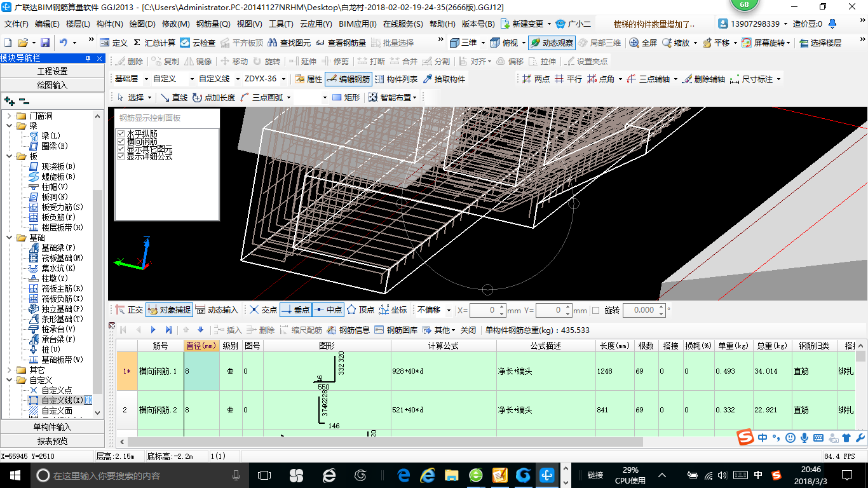Open 构件列表 component list

pyautogui.click(x=397, y=79)
